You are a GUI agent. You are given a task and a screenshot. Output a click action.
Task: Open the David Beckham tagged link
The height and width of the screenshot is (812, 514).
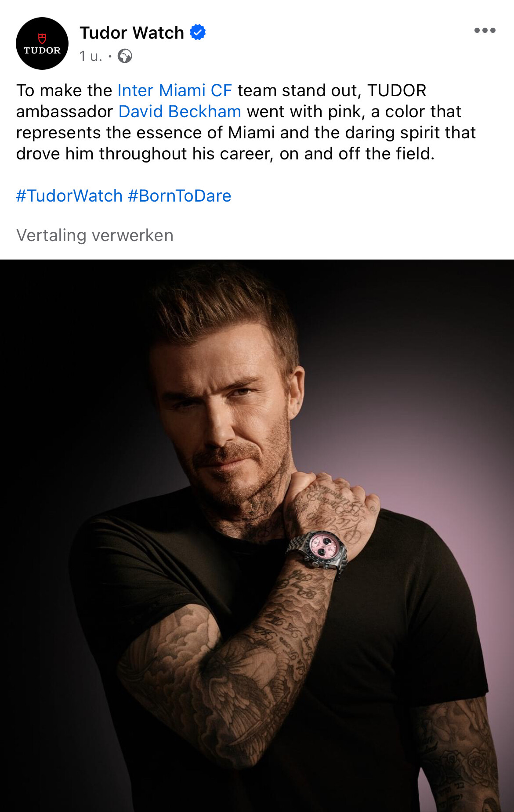coord(180,112)
